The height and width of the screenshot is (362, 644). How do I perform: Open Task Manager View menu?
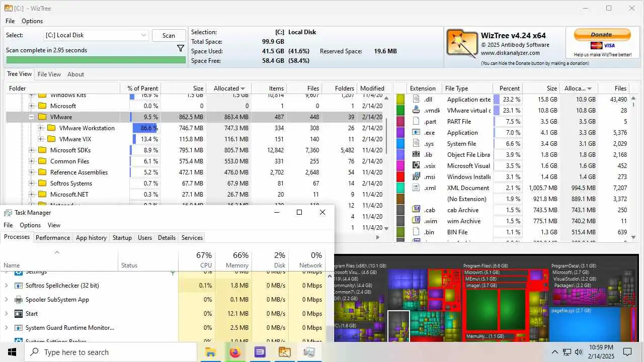point(54,225)
